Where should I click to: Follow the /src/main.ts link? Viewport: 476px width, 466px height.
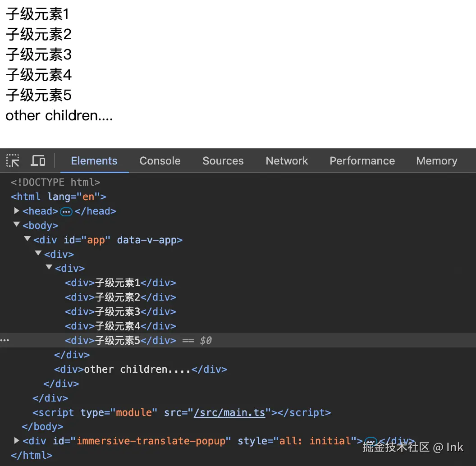tap(229, 412)
